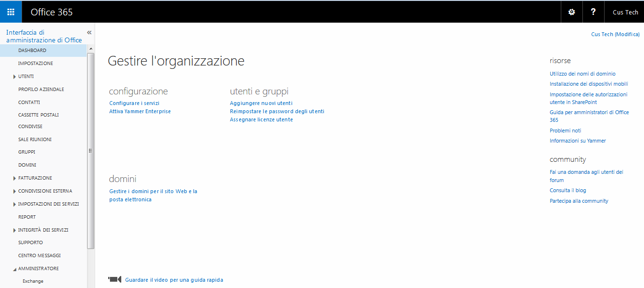The height and width of the screenshot is (288, 644).
Task: Click the UTENTI navigation label
Action: [26, 77]
